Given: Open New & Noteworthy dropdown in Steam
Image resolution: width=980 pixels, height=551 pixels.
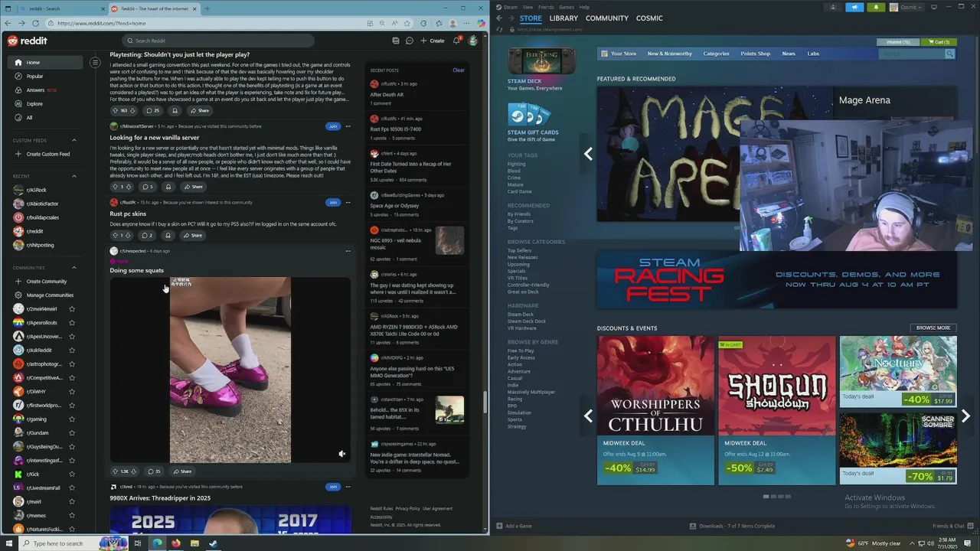Looking at the screenshot, I should [x=669, y=54].
